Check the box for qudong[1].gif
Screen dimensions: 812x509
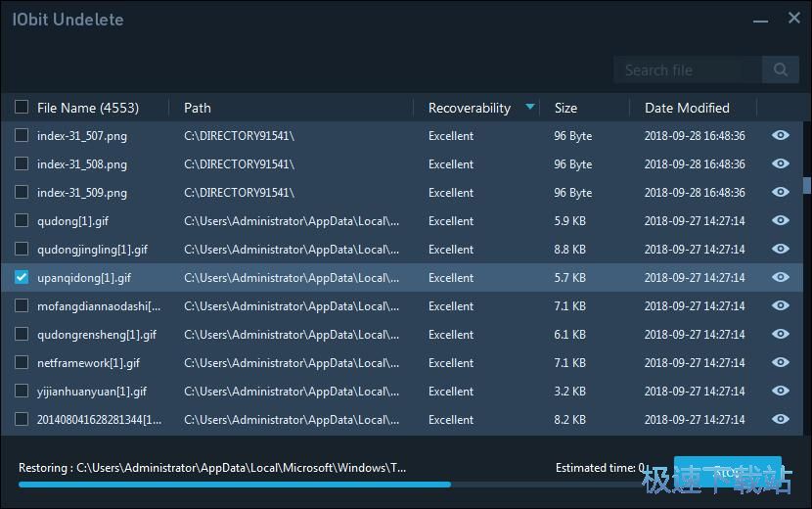click(22, 221)
